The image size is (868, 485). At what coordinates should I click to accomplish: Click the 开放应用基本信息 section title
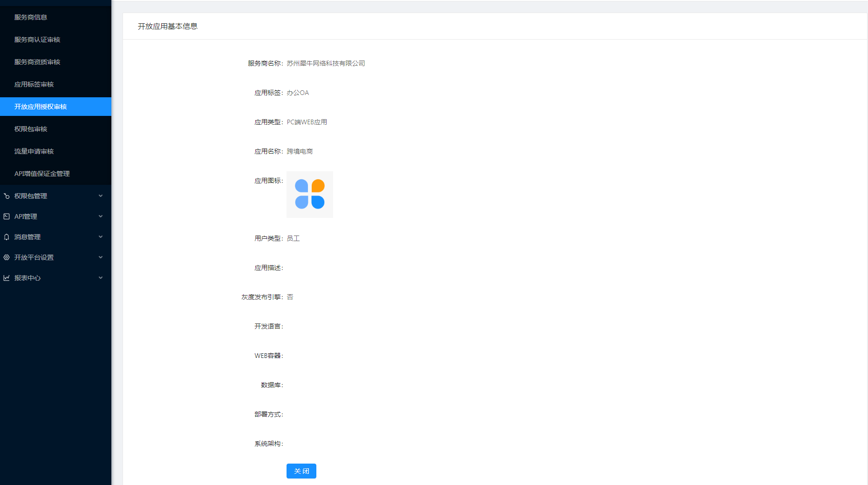(168, 26)
